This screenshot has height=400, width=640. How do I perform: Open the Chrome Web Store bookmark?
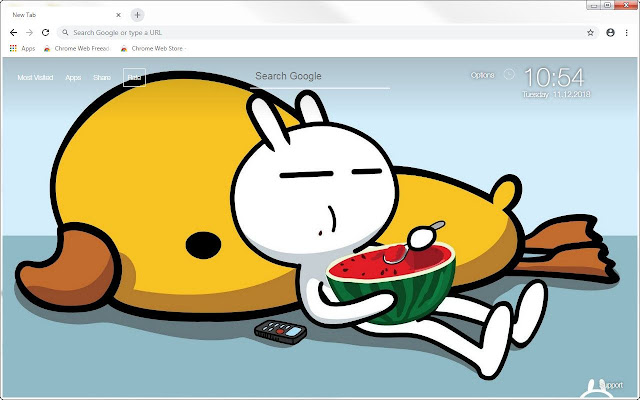(153, 49)
